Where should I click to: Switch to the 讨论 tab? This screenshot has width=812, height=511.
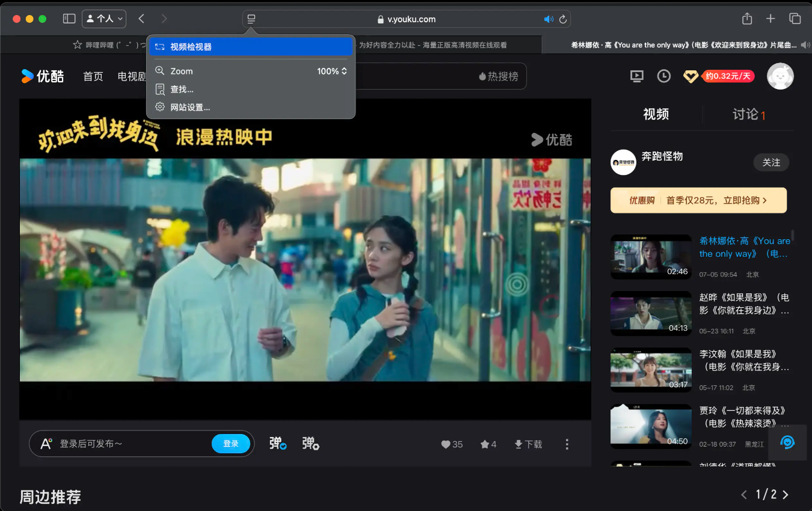749,114
